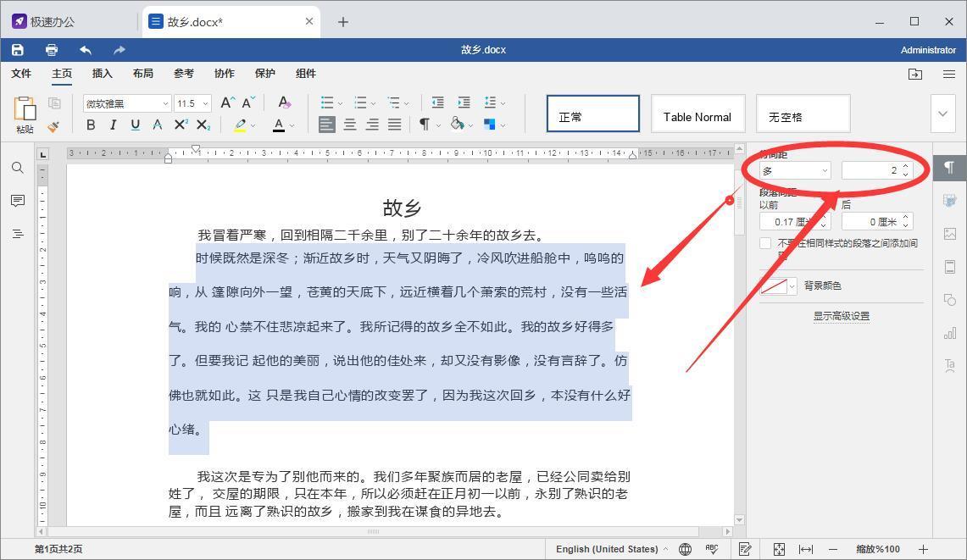Click the line spacing value input field
967x560 pixels.
[x=873, y=169]
